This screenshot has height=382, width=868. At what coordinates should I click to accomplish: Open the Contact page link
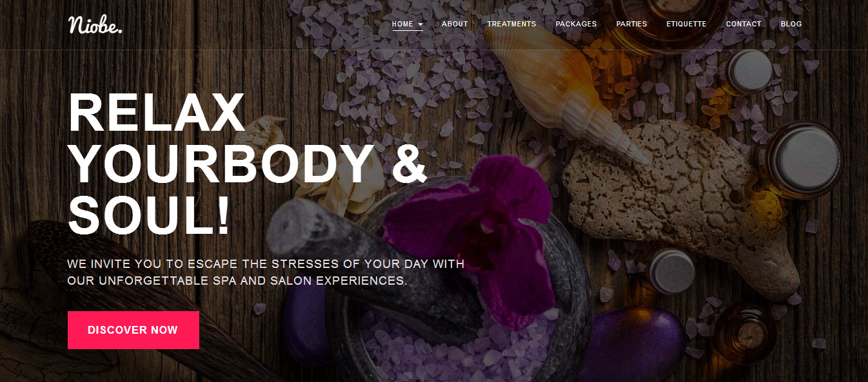tap(744, 24)
